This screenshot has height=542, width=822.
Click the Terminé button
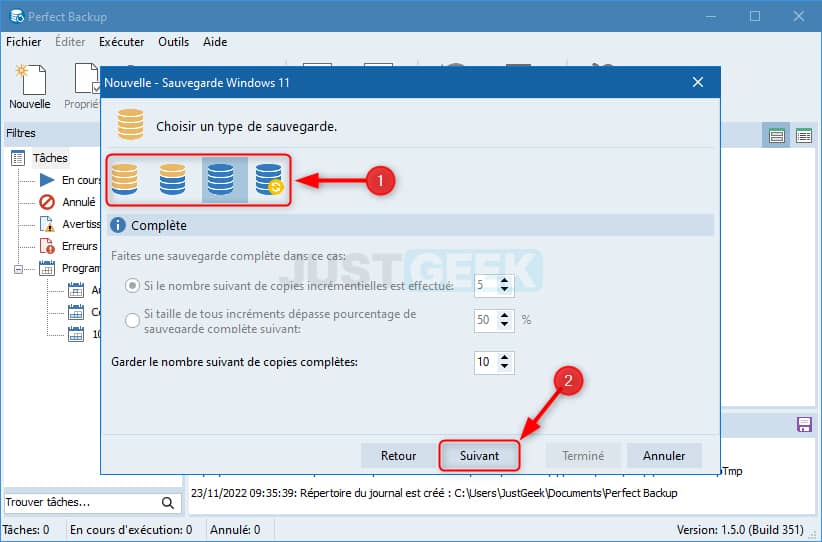tap(583, 456)
